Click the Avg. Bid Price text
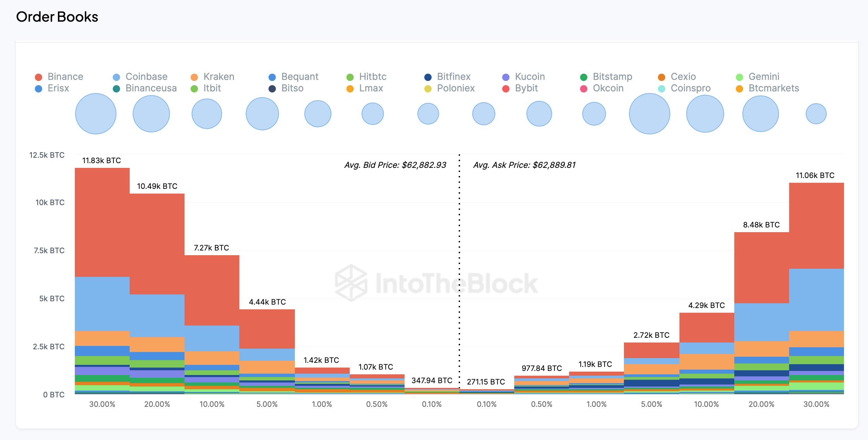868x440 pixels. (394, 165)
